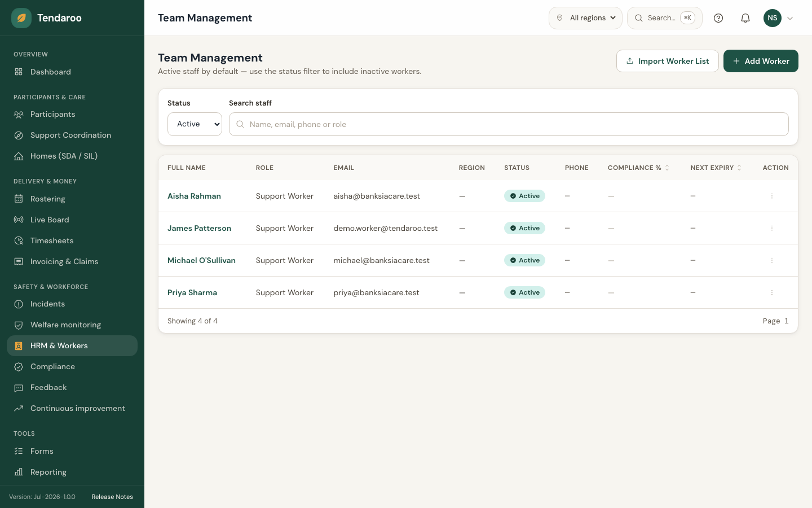Screen dimensions: 812x508
Task: Open action menu for Michael O'Sullivan
Action: tap(772, 260)
